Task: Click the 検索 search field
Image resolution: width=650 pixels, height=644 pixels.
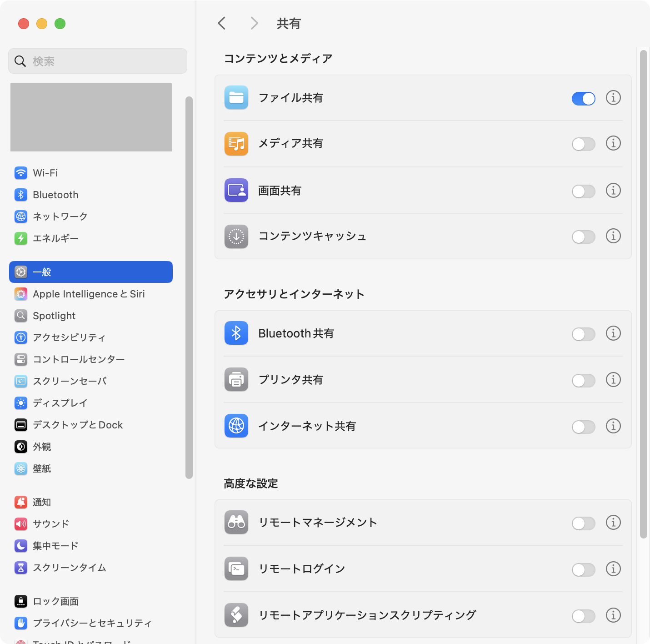Action: 97,61
